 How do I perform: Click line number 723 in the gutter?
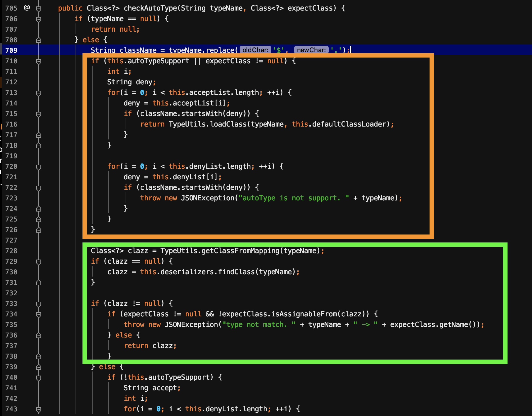(11, 198)
